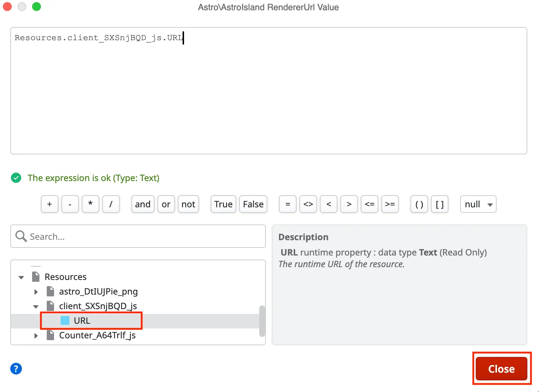Open help via the blue question mark icon
The width and height of the screenshot is (539, 392).
[x=16, y=369]
